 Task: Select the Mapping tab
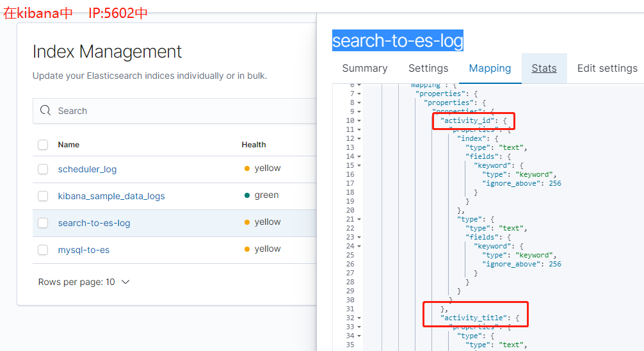(490, 69)
